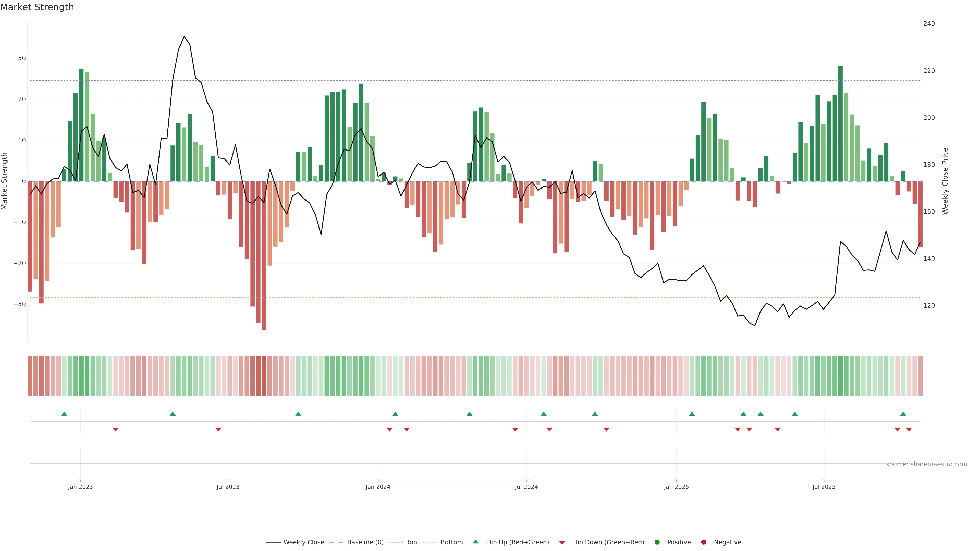Click the Flip Down red triangle legend icon
Screen dimensions: 980x551
pyautogui.click(x=562, y=542)
